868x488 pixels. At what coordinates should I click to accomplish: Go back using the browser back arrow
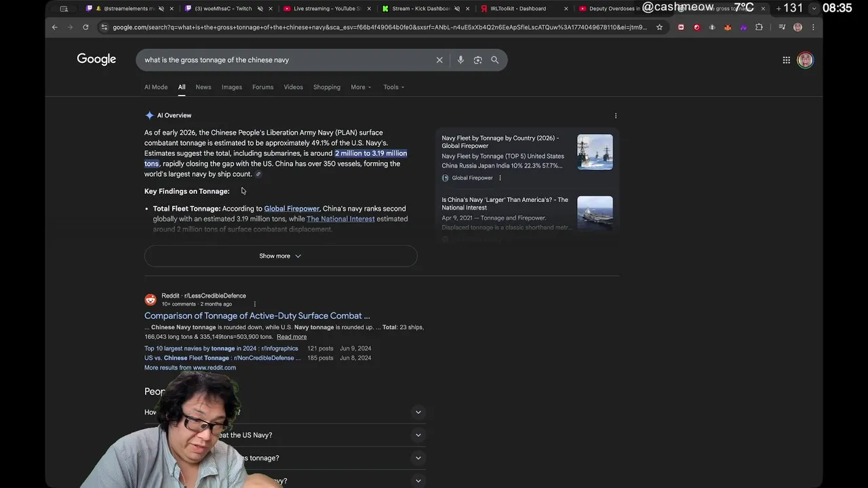[55, 27]
